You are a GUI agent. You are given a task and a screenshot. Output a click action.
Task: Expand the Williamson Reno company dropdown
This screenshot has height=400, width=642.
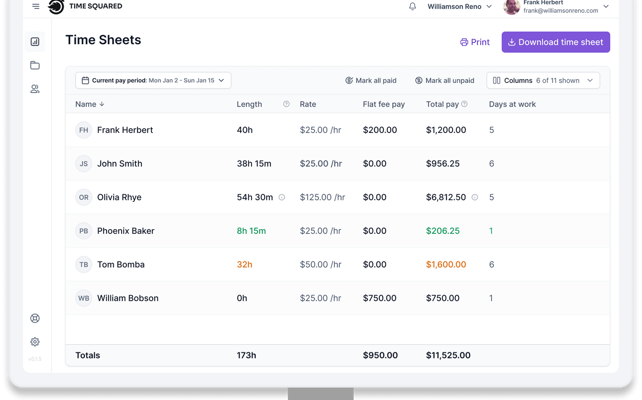459,7
